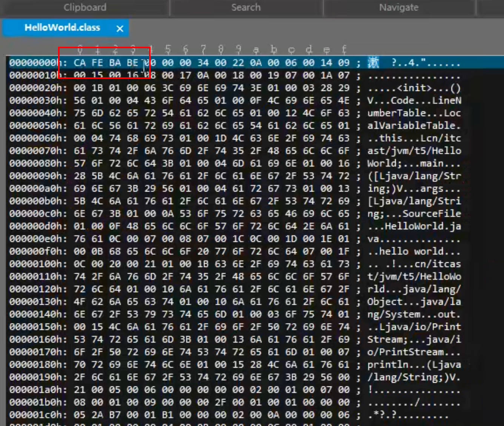Click offset label 00000120h
The image size is (504, 426).
(x=38, y=289)
